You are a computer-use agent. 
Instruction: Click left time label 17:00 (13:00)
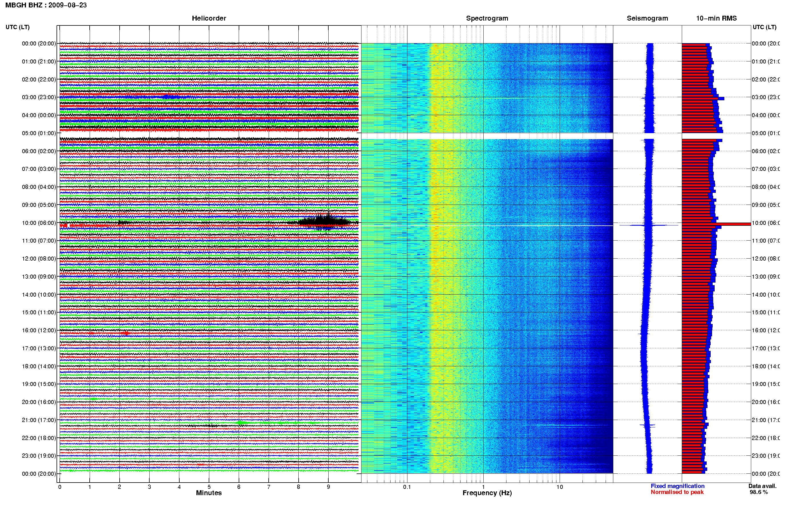[39, 348]
